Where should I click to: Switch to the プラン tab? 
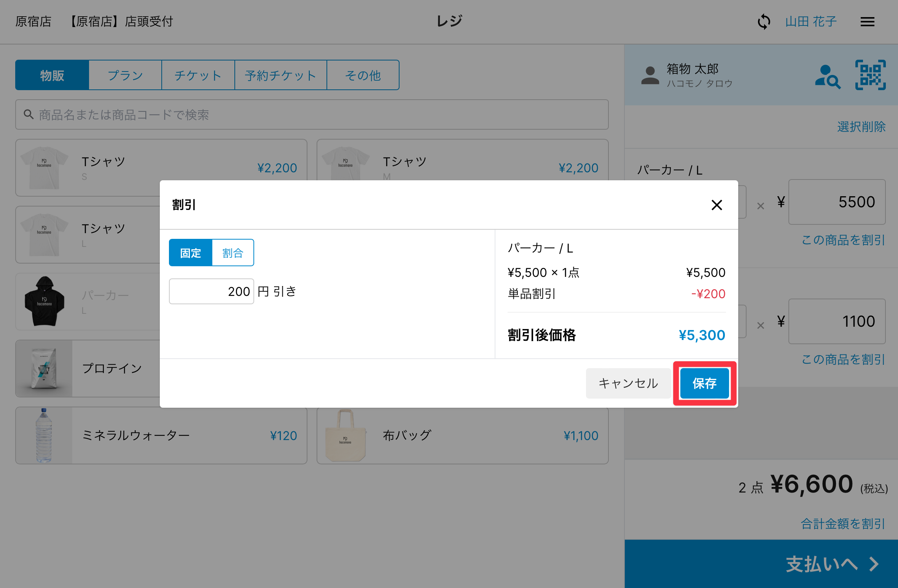tap(125, 75)
